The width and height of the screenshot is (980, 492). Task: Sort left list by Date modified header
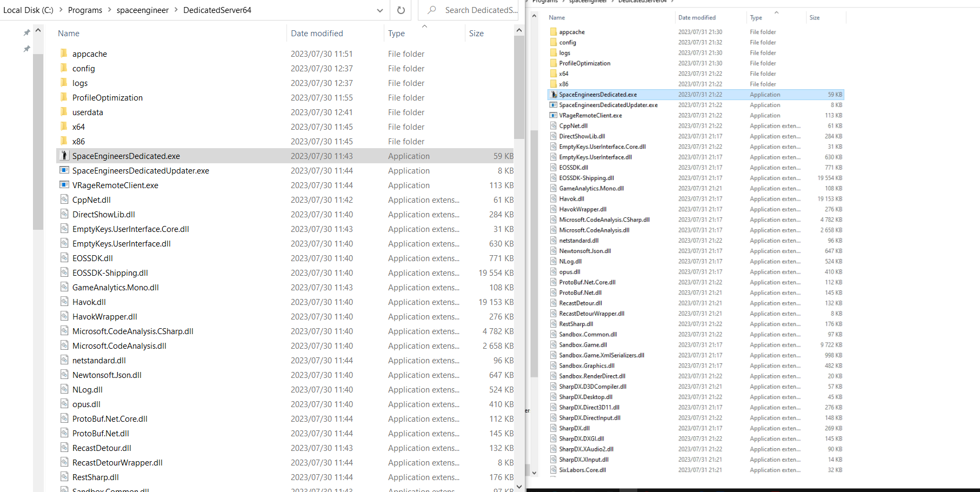pyautogui.click(x=317, y=34)
